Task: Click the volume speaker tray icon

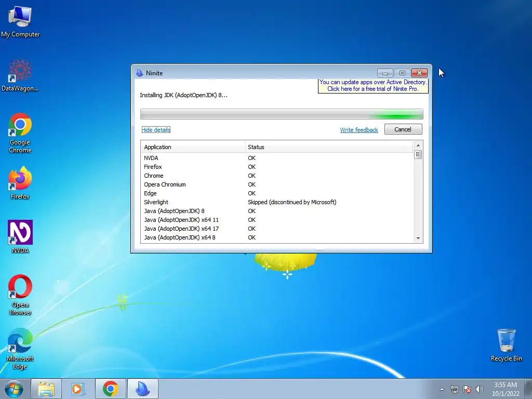Action: click(479, 389)
